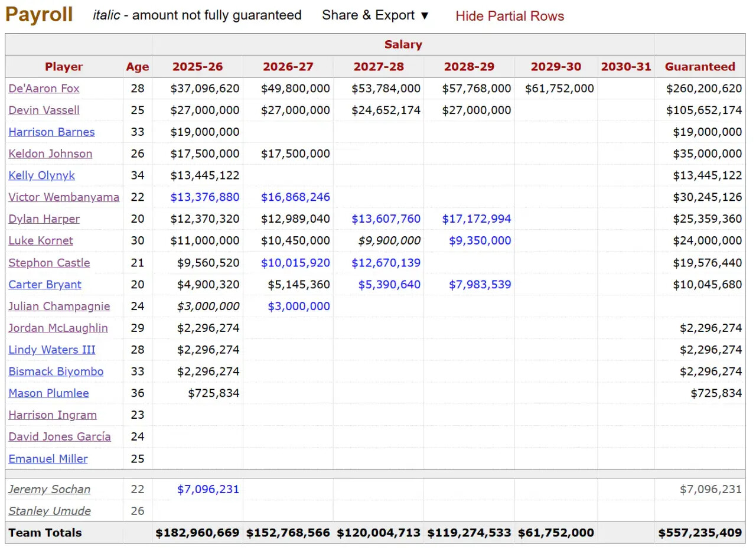
Task: Sort table by the Age column header
Action: 138,67
